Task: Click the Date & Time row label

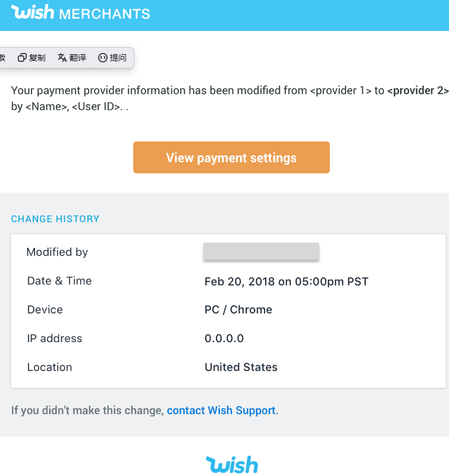Action: [x=59, y=281]
